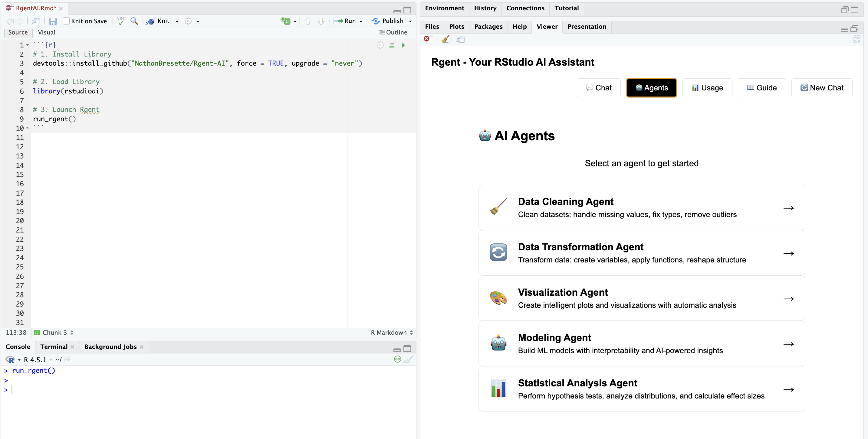
Task: Open the Rgent Usage view
Action: [707, 88]
